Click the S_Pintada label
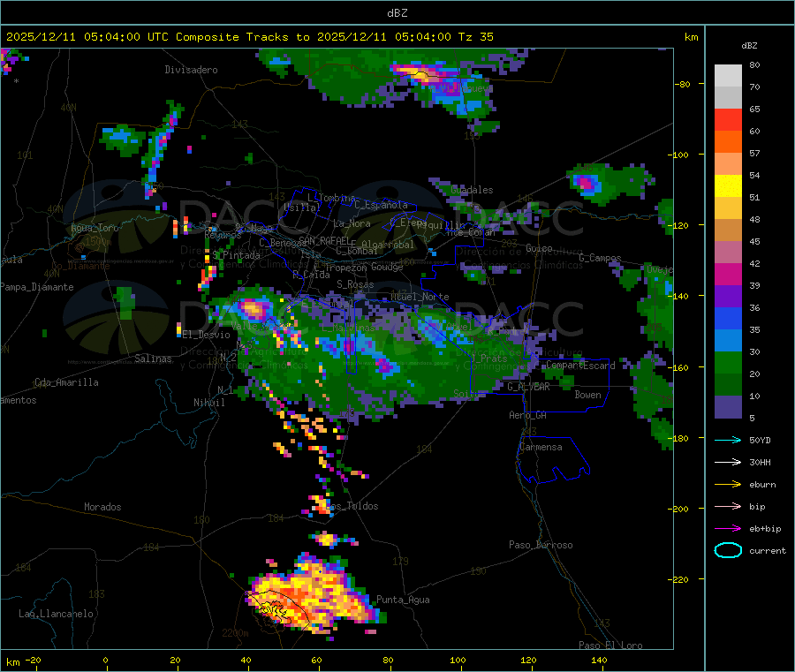Image resolution: width=795 pixels, height=672 pixels. pos(236,255)
